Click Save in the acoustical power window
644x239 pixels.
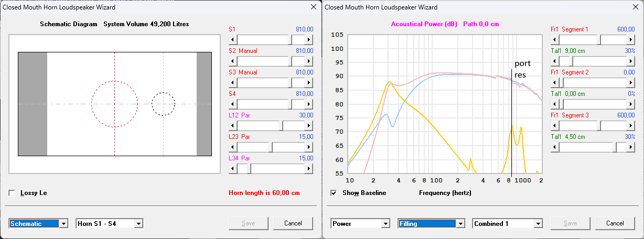[x=570, y=223]
